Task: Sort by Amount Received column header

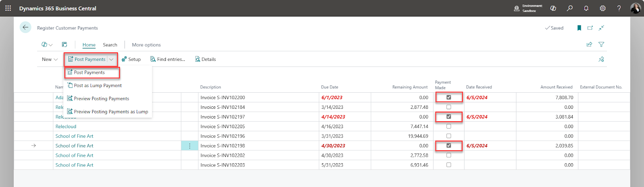Action: (x=556, y=87)
